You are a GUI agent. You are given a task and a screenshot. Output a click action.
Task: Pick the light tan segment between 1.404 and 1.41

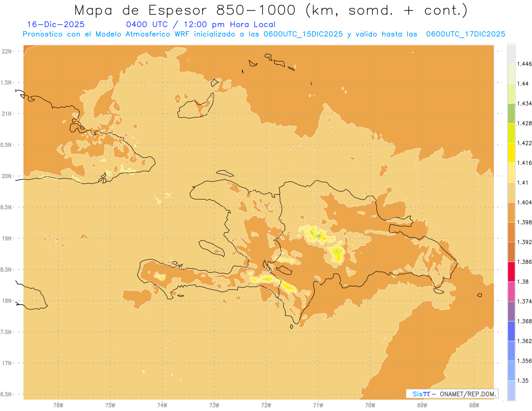tap(511, 192)
